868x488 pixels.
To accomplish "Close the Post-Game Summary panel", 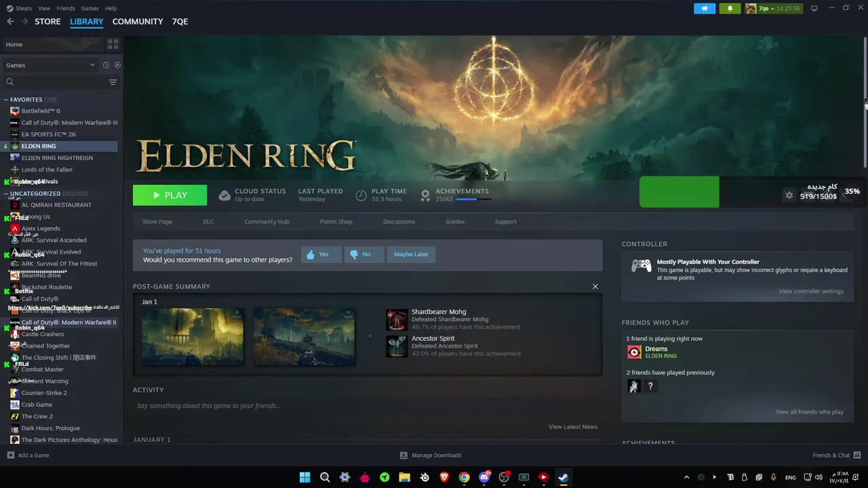I will coord(595,286).
